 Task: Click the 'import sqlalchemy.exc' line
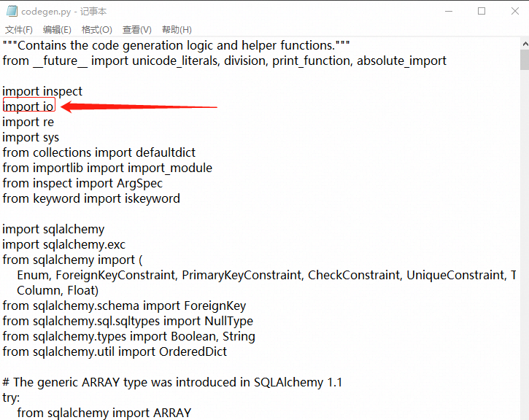coord(63,244)
